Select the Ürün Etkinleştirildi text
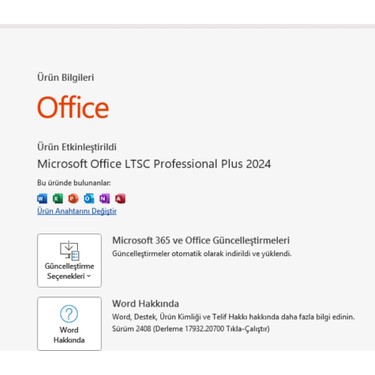 click(77, 147)
